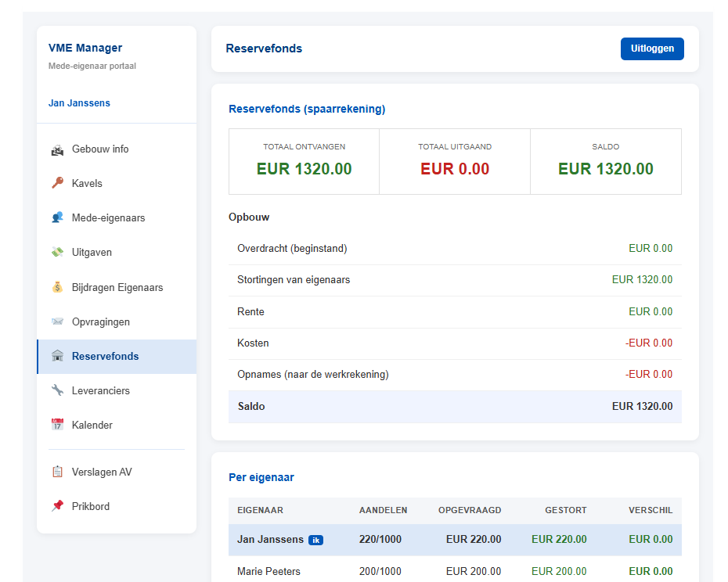Click the GESTORT column header
Screen dimensions: 728x582
pyautogui.click(x=565, y=510)
